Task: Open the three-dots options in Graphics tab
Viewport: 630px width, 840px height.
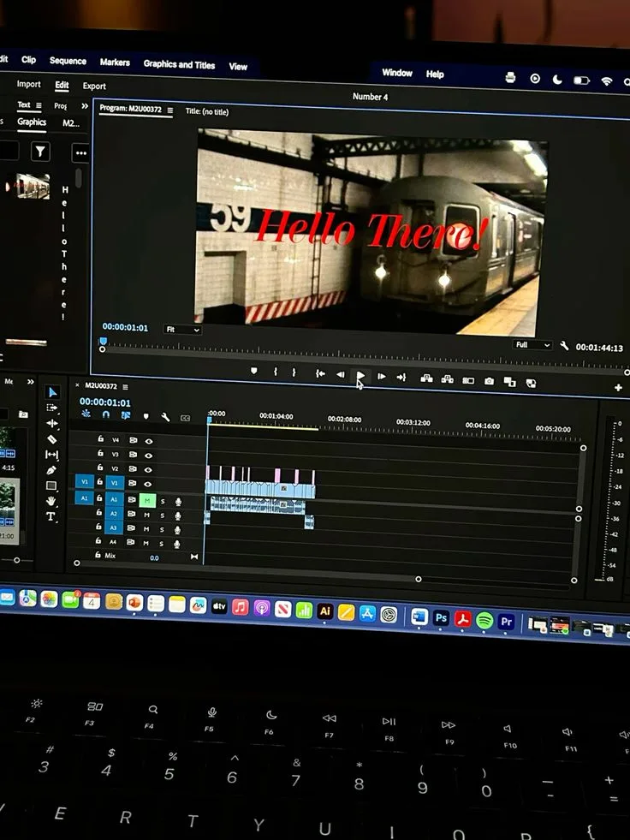Action: pyautogui.click(x=81, y=153)
